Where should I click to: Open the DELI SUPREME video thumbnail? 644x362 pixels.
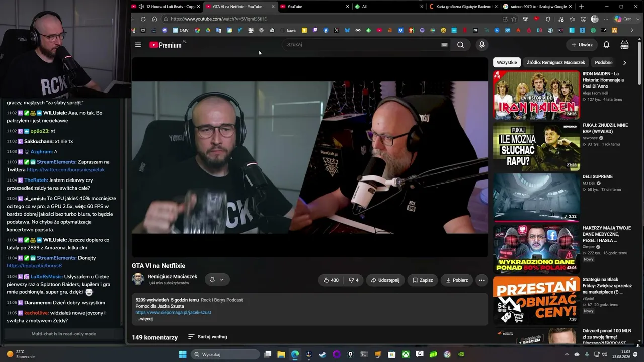[x=536, y=198]
